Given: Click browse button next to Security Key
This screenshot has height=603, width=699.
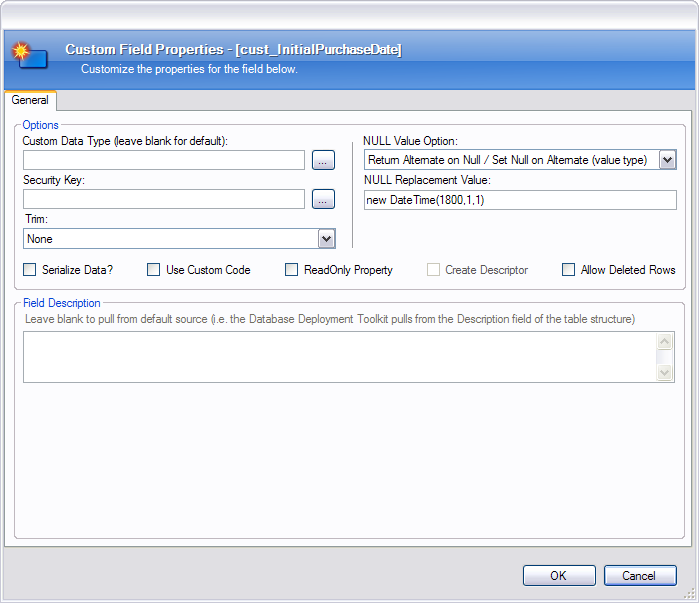Looking at the screenshot, I should tap(323, 199).
